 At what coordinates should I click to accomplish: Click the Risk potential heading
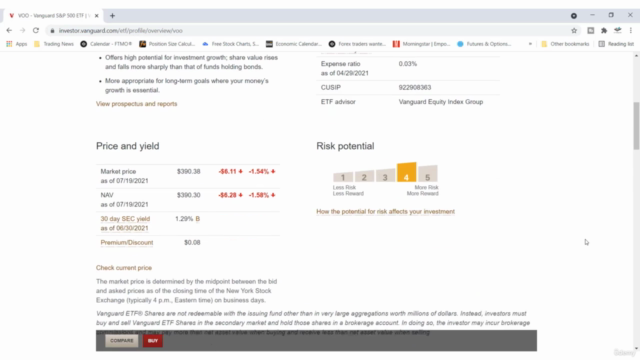tap(345, 146)
